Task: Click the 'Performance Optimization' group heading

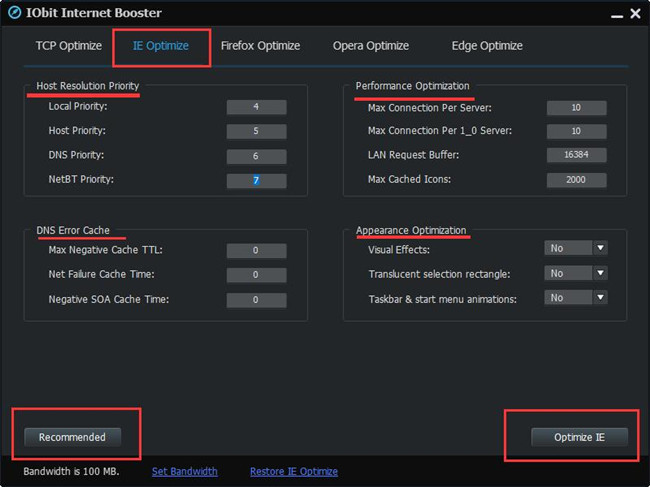Action: [412, 86]
